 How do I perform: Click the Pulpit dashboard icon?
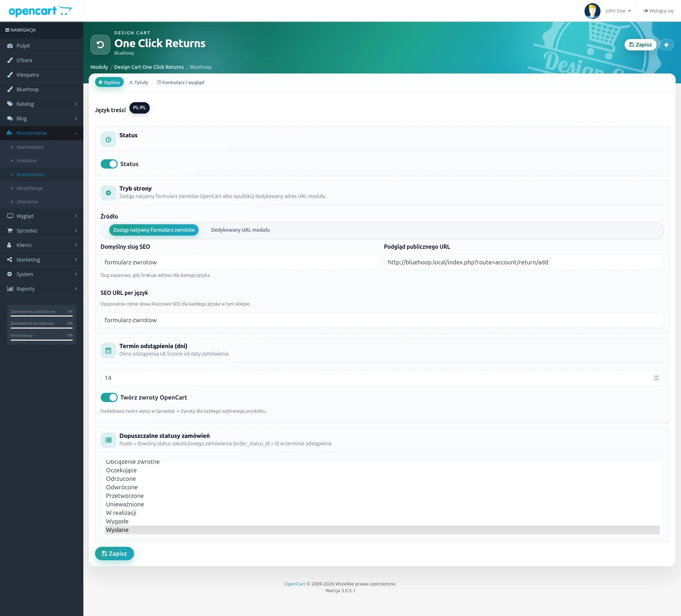(10, 46)
